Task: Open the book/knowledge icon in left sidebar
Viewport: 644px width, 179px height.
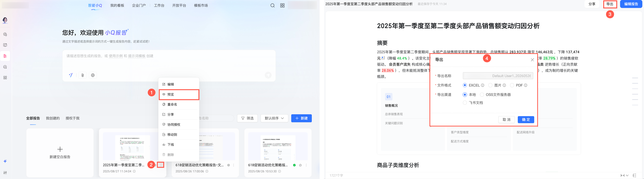Action: coord(5,45)
